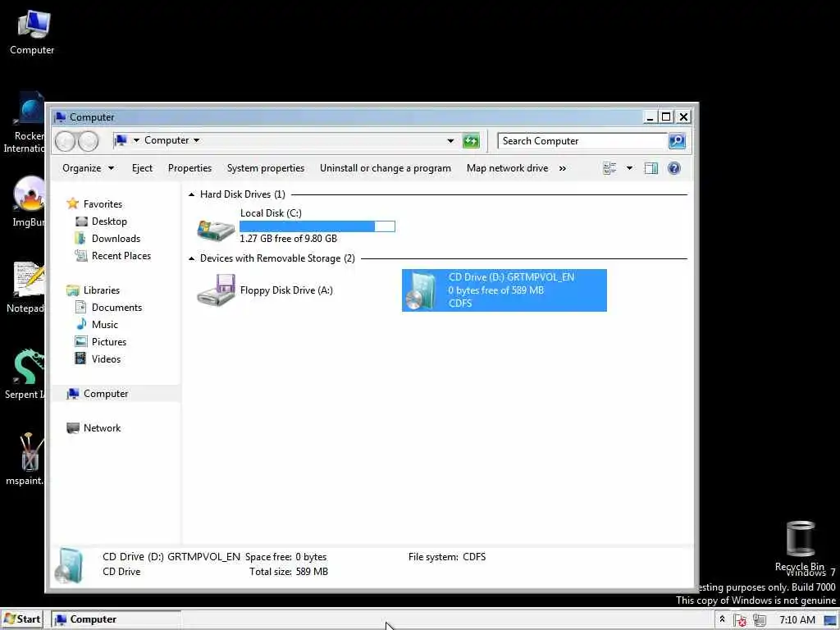This screenshot has width=840, height=630.
Task: Click the Forward navigation button
Action: 89,141
